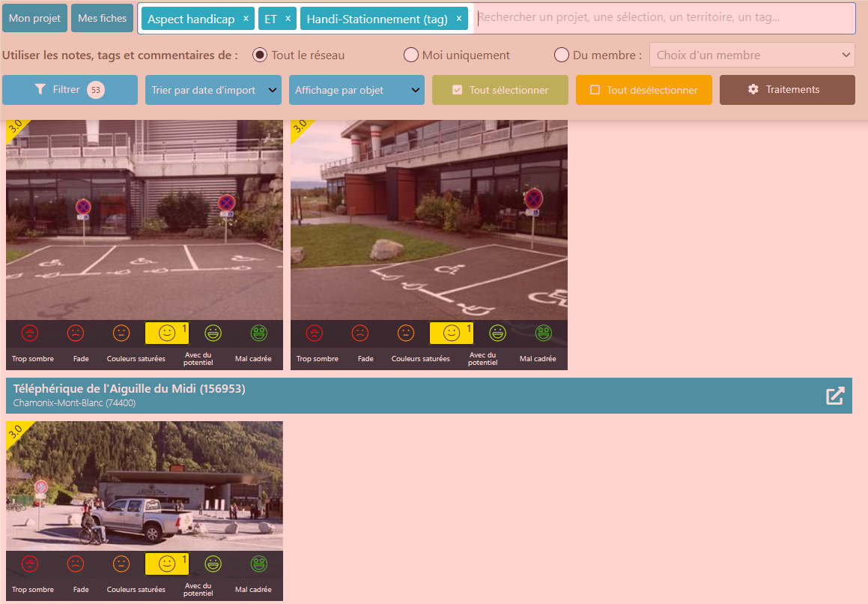The height and width of the screenshot is (604, 868).
Task: Rate first parking photo with red angry face
Action: [30, 333]
